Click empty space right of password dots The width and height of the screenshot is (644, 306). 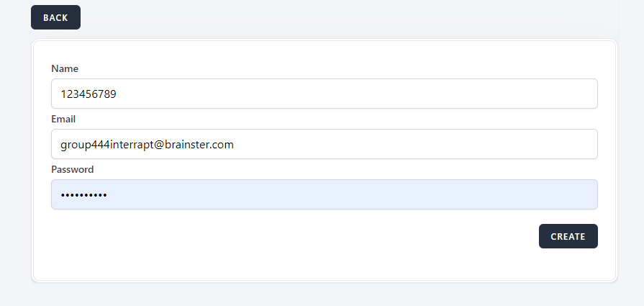360,194
